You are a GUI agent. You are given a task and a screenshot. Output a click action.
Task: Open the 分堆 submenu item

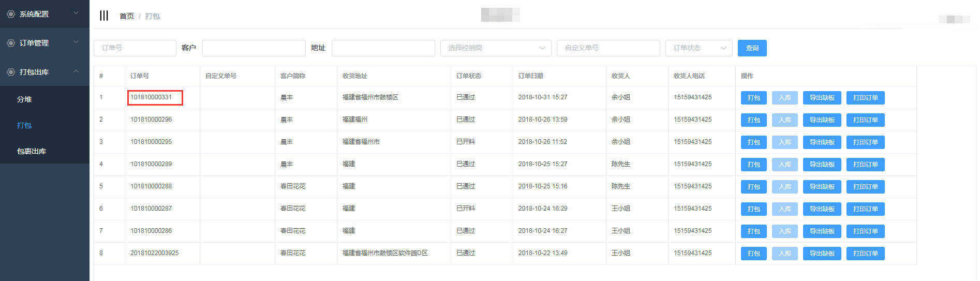tap(24, 99)
